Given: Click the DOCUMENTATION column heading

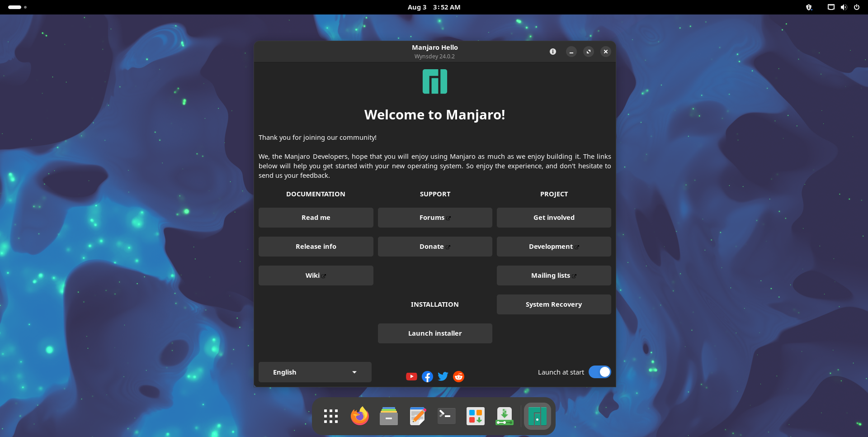Looking at the screenshot, I should pos(316,194).
